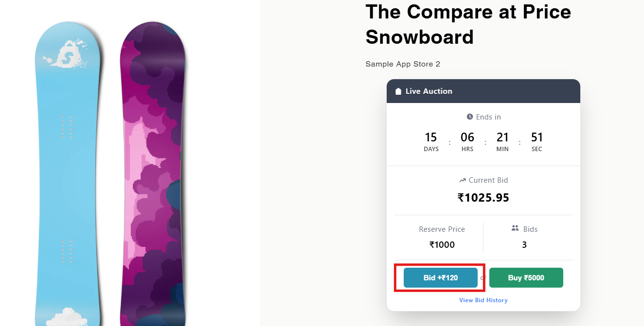Place a bid with Bid +₹120 button

click(440, 278)
